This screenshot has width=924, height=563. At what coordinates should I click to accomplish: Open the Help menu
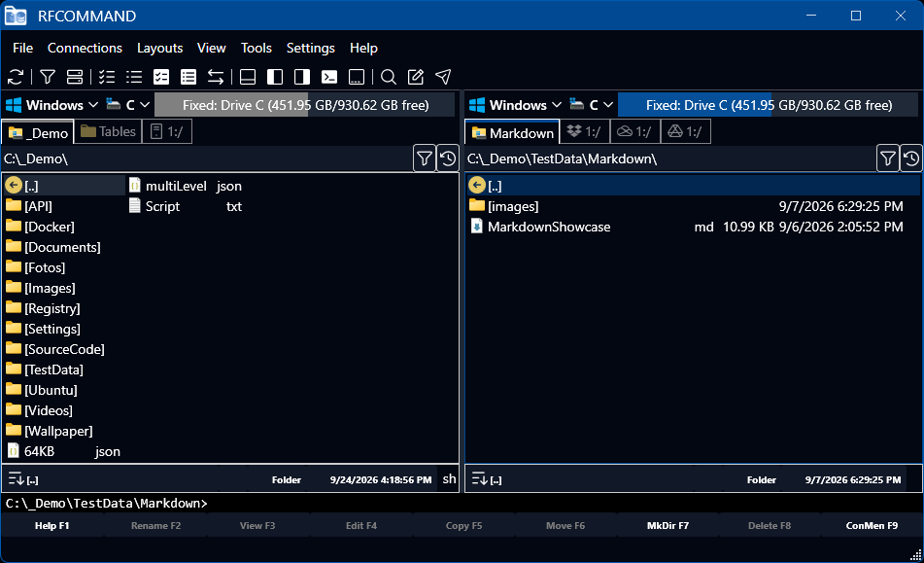click(x=363, y=48)
